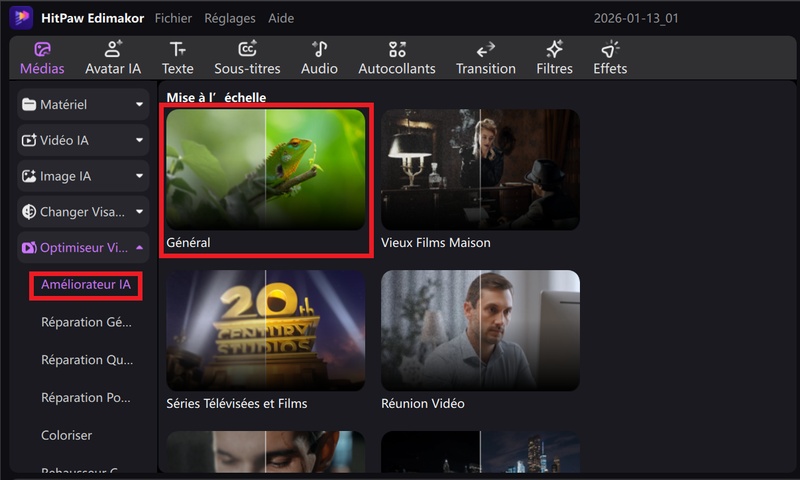
Task: Click the Général label text
Action: (x=188, y=243)
